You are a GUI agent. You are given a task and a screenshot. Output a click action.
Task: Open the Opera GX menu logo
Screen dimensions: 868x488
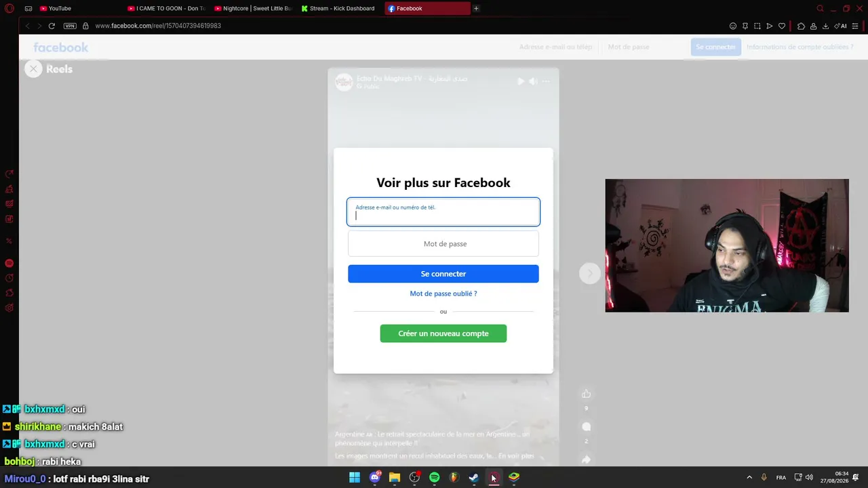click(9, 9)
